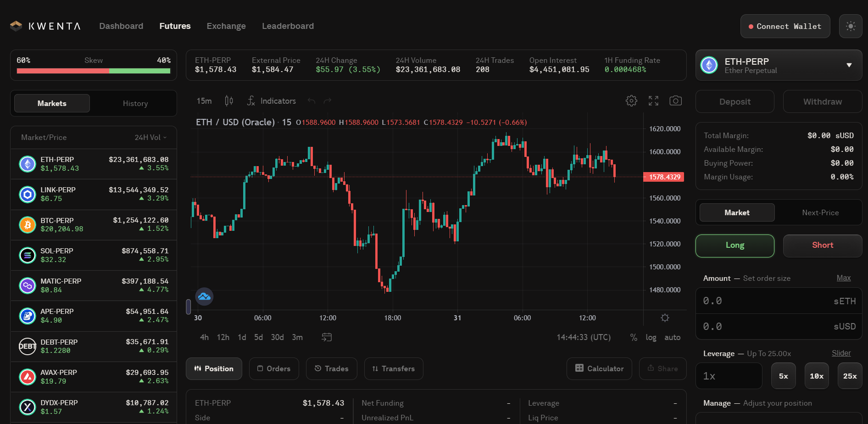Open the go-to-date calendar icon
The height and width of the screenshot is (424, 868).
(327, 337)
